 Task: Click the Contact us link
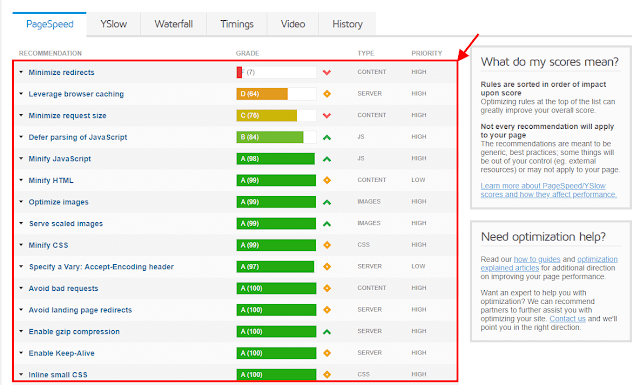click(x=567, y=319)
